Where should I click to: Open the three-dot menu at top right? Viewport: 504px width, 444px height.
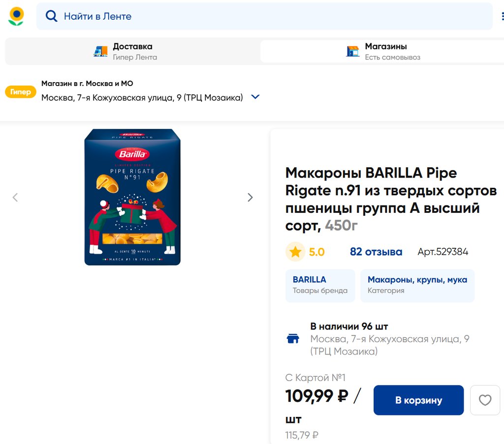pos(502,16)
